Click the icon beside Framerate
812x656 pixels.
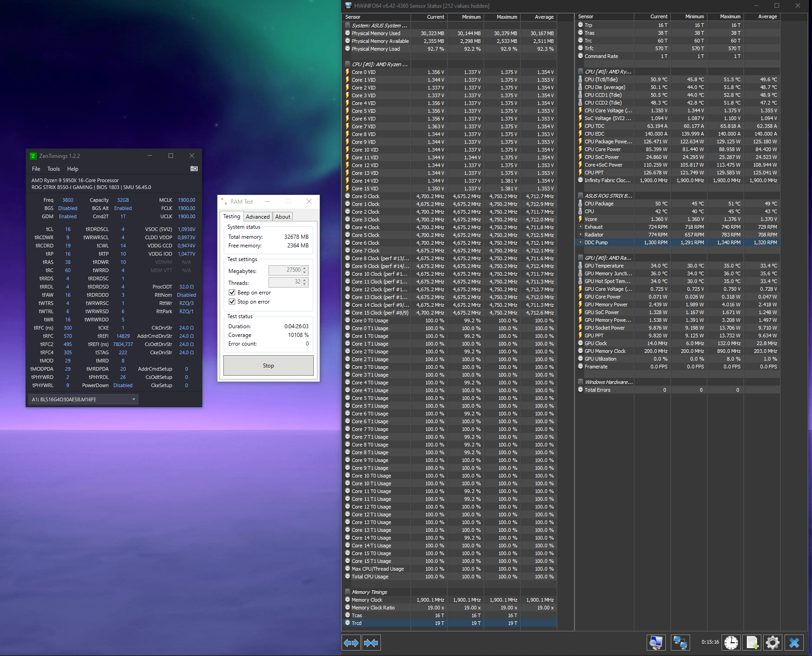click(580, 367)
